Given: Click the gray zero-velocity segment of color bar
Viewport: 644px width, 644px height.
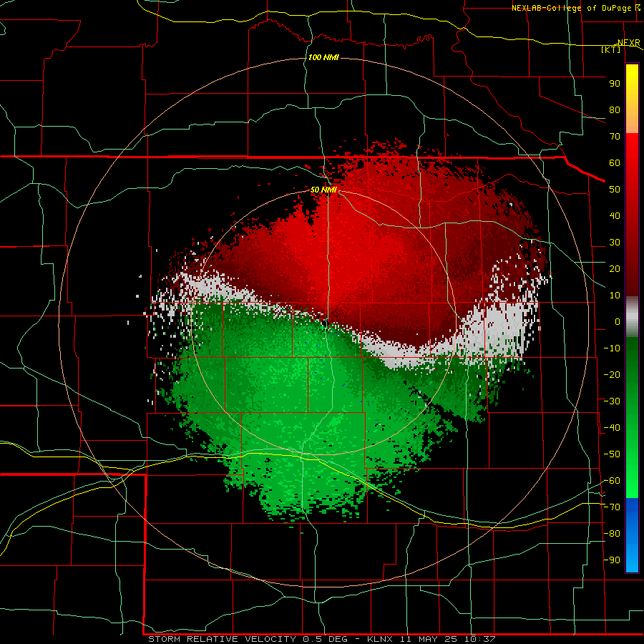Looking at the screenshot, I should (x=632, y=317).
